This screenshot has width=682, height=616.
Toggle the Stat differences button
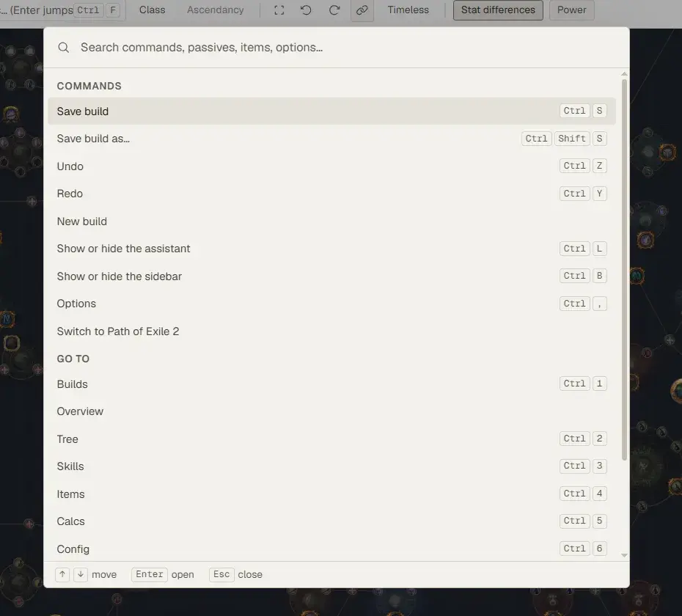click(x=498, y=10)
